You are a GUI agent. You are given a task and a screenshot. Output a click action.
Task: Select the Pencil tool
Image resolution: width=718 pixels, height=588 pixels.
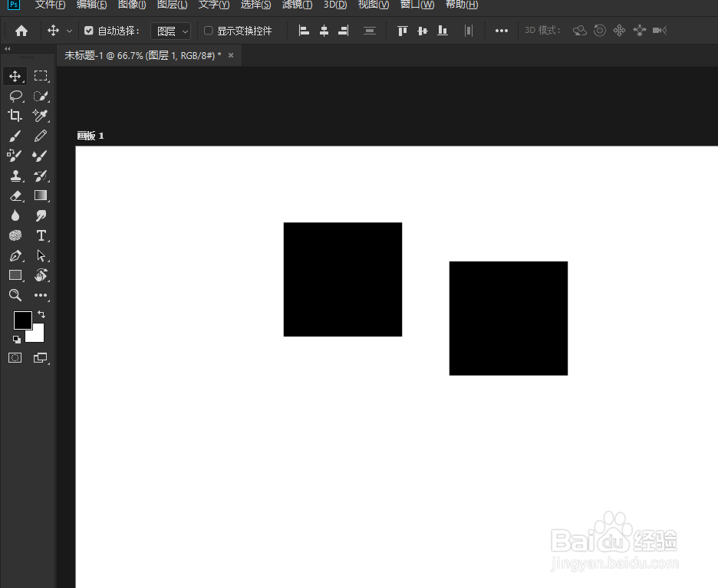(x=41, y=136)
